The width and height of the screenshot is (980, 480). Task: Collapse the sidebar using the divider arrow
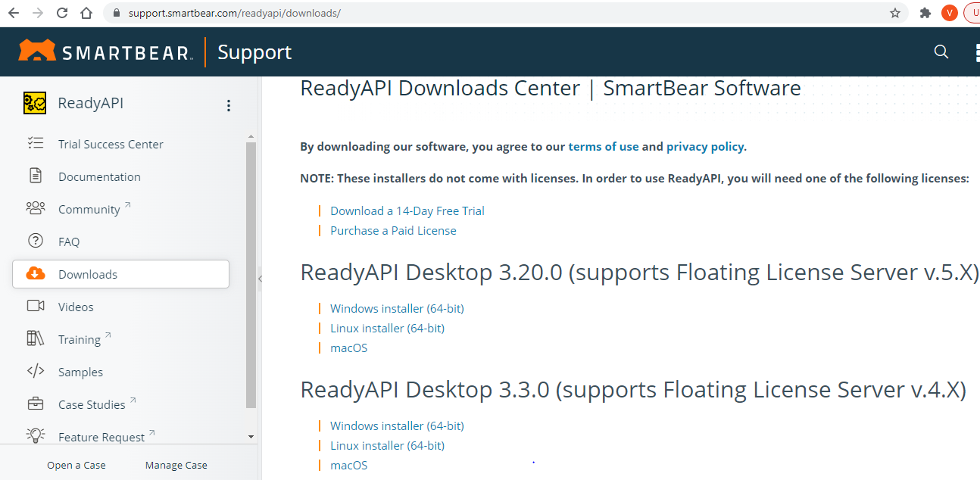[260, 279]
